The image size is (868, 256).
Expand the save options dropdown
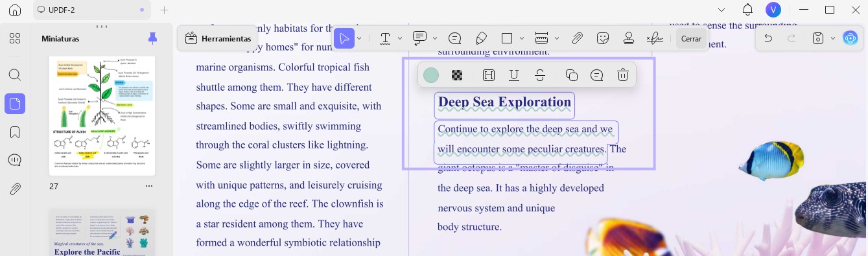point(833,38)
